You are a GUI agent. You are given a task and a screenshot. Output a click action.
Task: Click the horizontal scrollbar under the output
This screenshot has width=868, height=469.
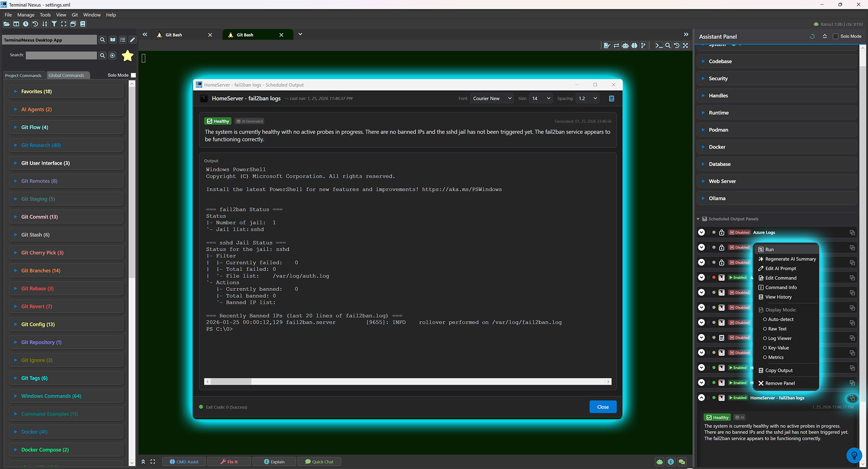coord(407,382)
